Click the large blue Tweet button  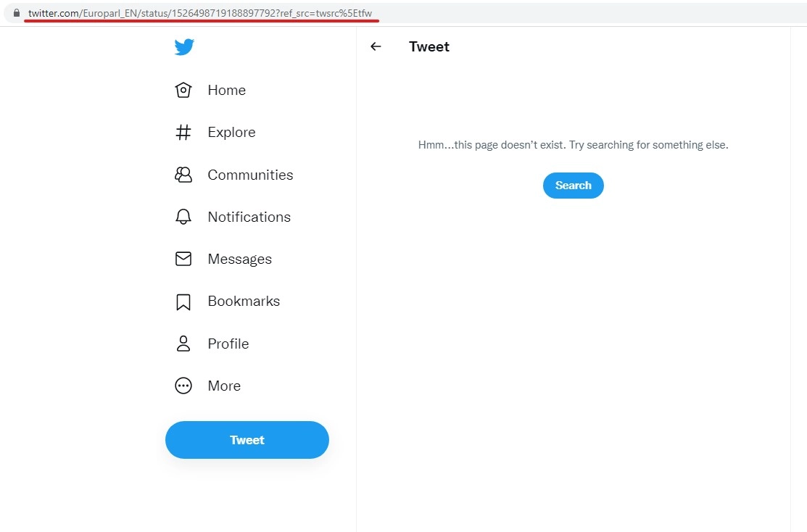pos(247,440)
